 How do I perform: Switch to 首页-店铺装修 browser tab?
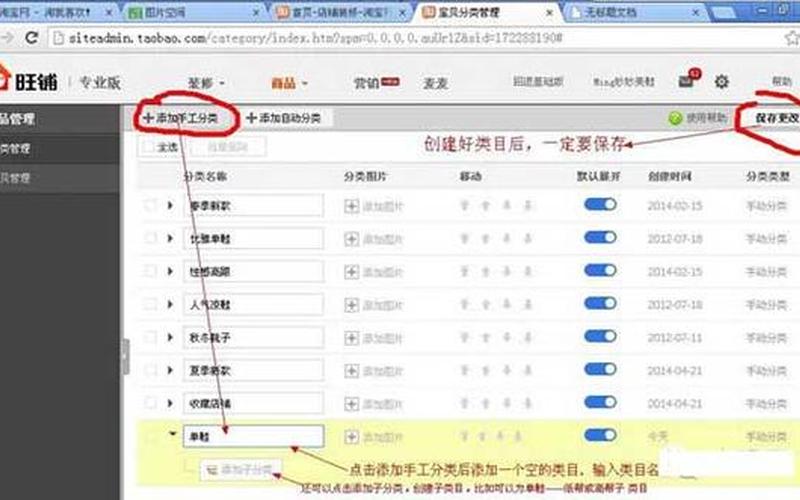(x=341, y=12)
